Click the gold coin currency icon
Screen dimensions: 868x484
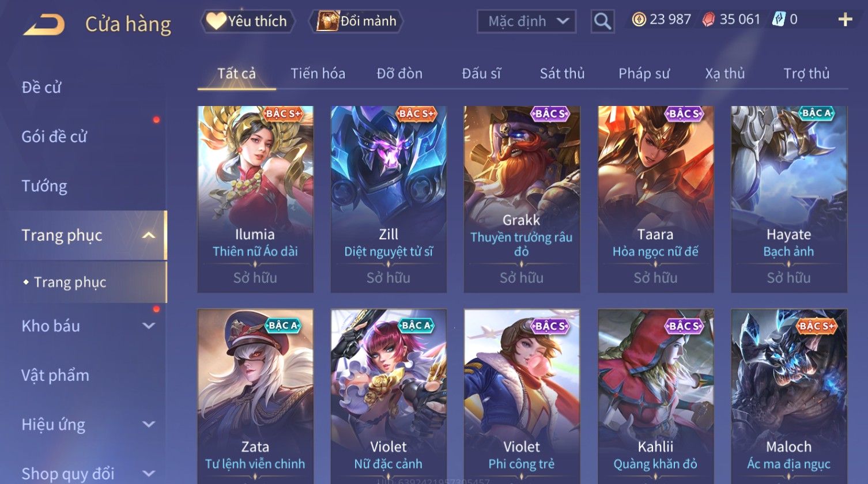pyautogui.click(x=639, y=20)
